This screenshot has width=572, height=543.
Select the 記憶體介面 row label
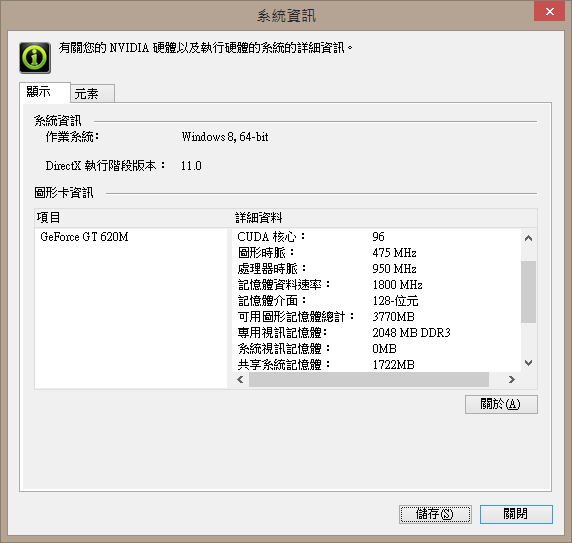point(271,301)
